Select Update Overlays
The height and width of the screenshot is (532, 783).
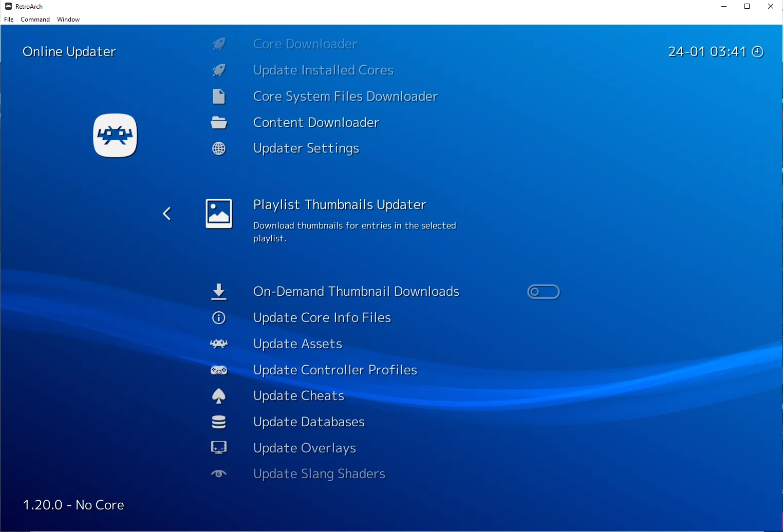pyautogui.click(x=305, y=448)
